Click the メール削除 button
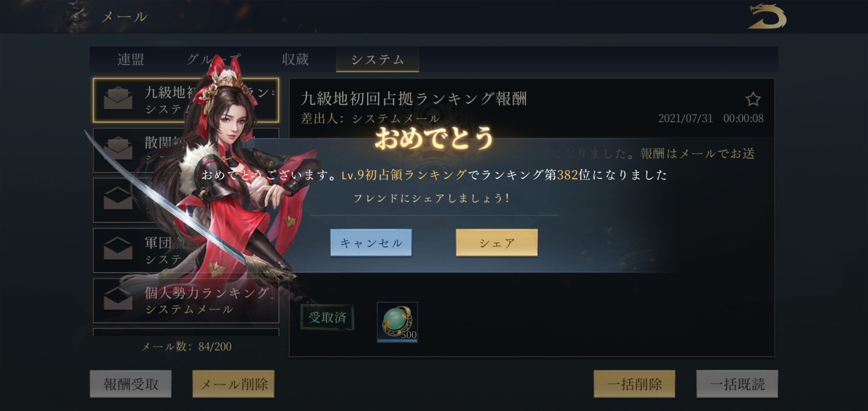The height and width of the screenshot is (411, 868). coord(233,384)
